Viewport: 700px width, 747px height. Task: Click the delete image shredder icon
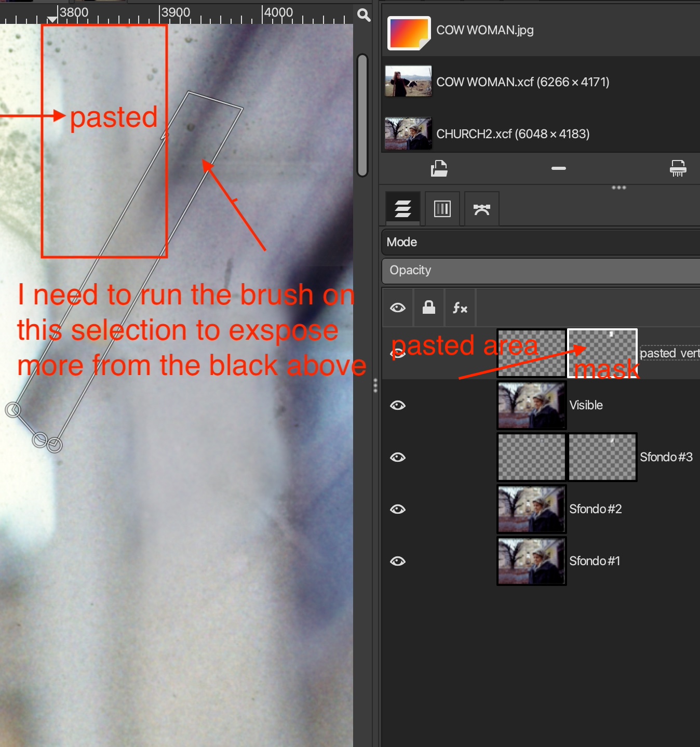pyautogui.click(x=678, y=168)
